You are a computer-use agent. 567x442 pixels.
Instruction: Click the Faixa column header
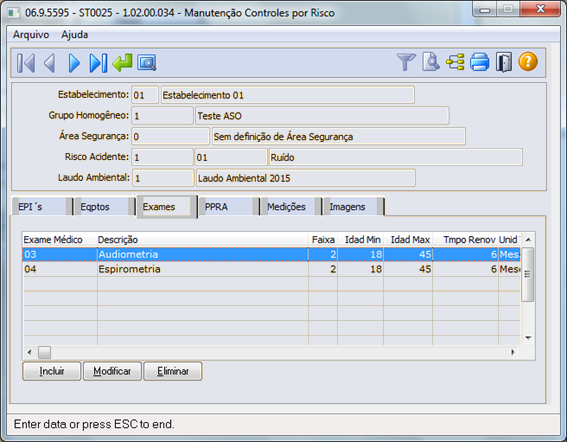coord(323,239)
